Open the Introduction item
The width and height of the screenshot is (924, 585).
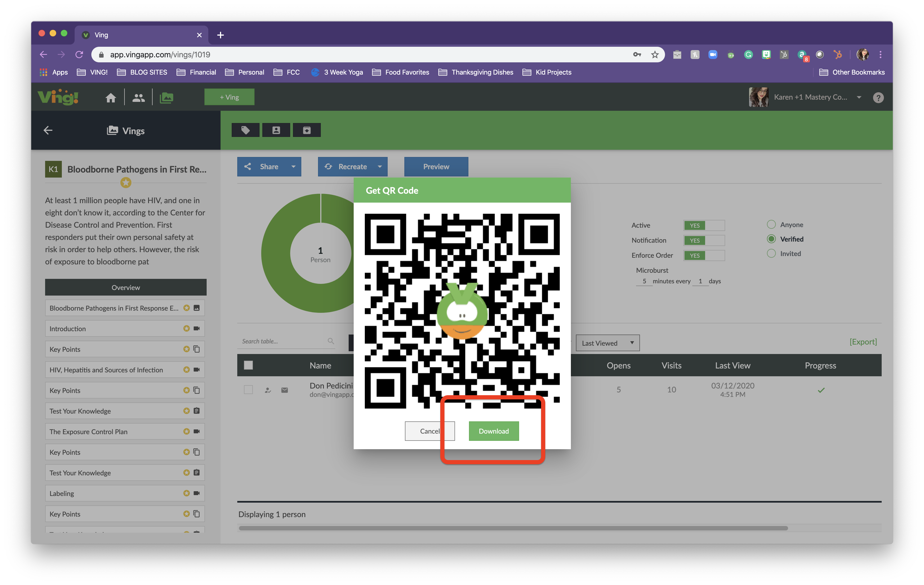click(125, 328)
